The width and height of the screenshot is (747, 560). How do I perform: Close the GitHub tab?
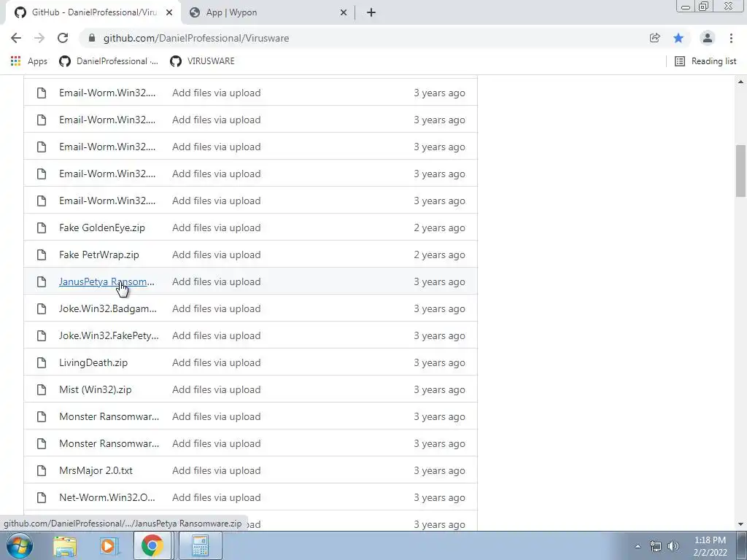[x=169, y=12]
